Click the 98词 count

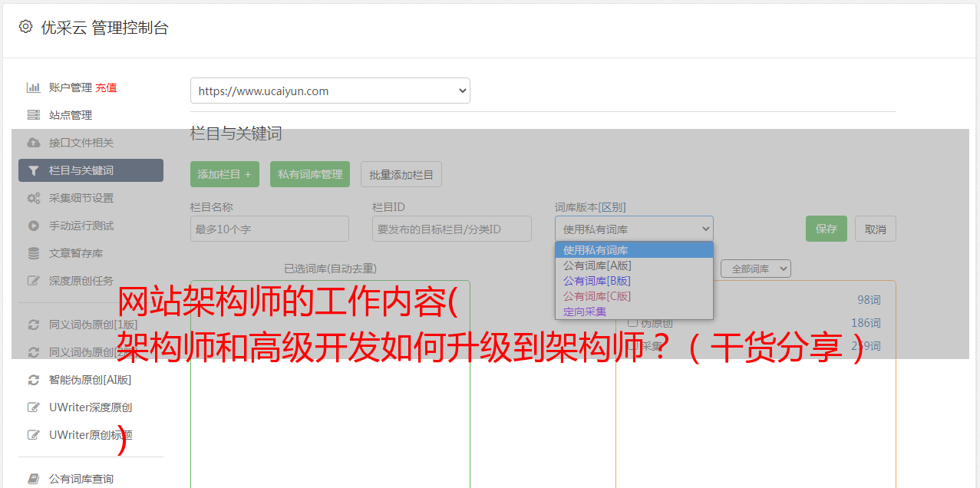(x=869, y=300)
